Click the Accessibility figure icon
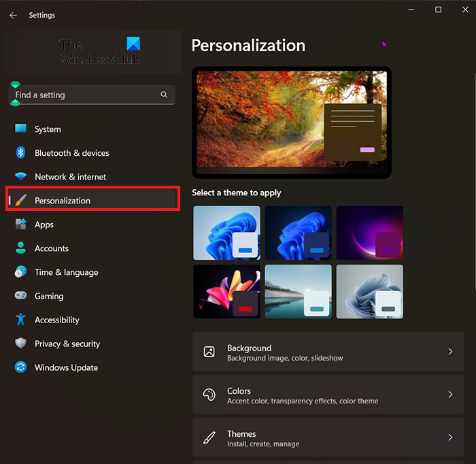This screenshot has height=464, width=476. point(20,320)
